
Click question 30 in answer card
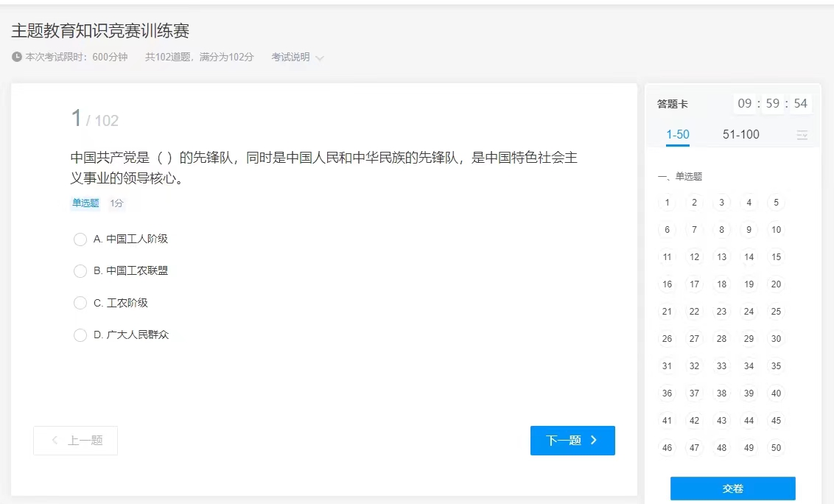tap(776, 338)
